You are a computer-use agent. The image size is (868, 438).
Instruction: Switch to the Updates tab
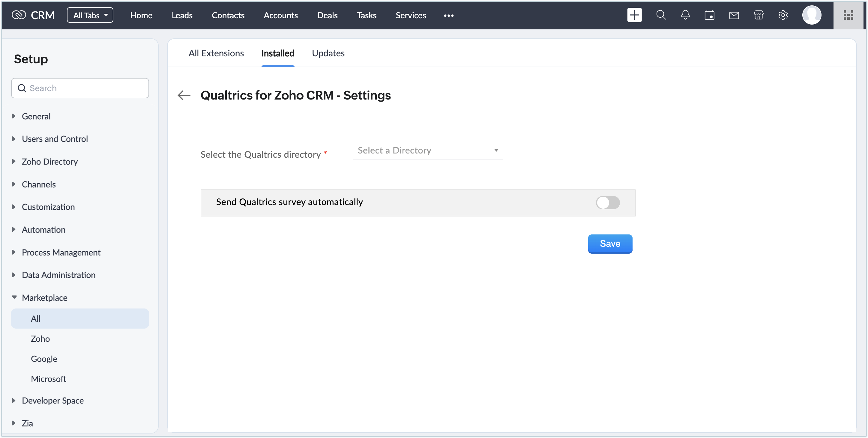(x=328, y=53)
